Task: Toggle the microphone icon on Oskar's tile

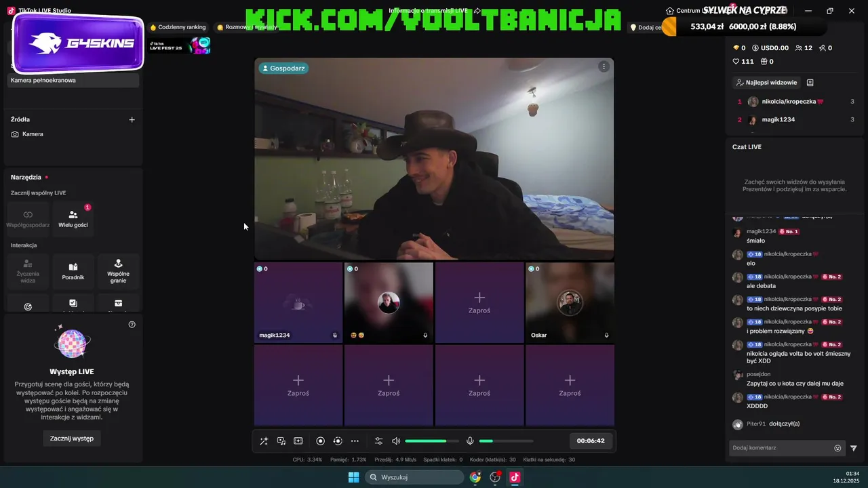Action: click(x=606, y=335)
